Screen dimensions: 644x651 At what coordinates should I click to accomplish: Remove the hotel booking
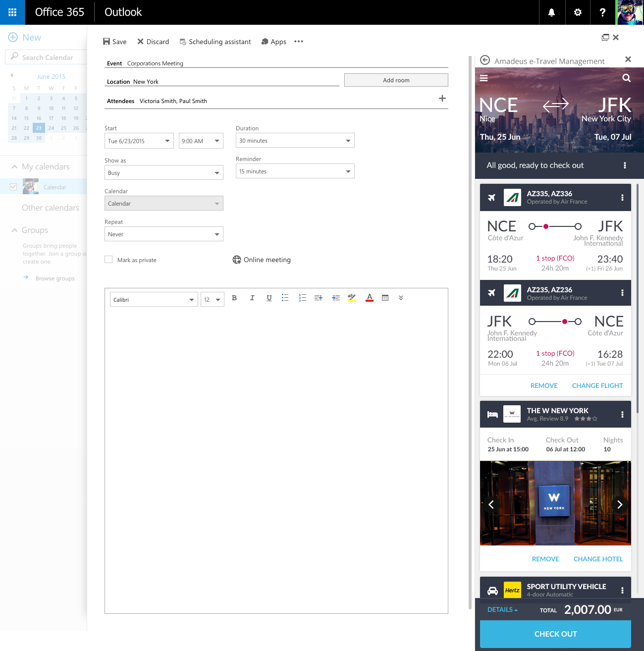[545, 559]
